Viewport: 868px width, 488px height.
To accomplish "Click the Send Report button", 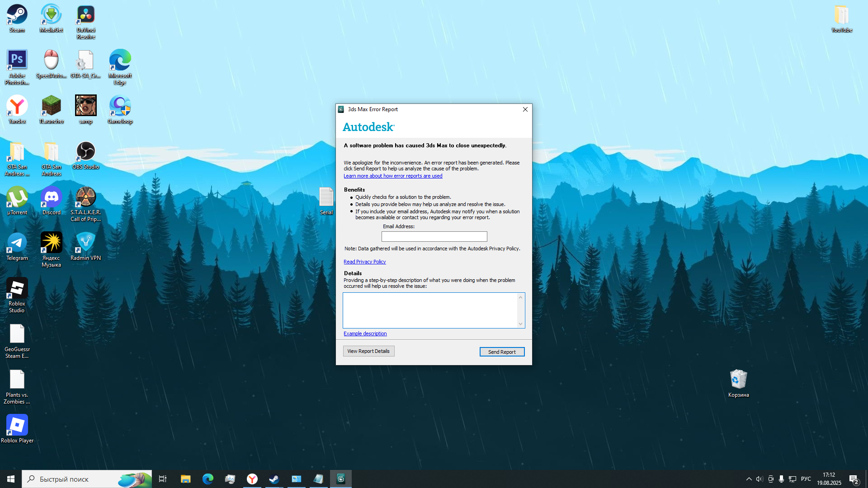I will pos(502,352).
